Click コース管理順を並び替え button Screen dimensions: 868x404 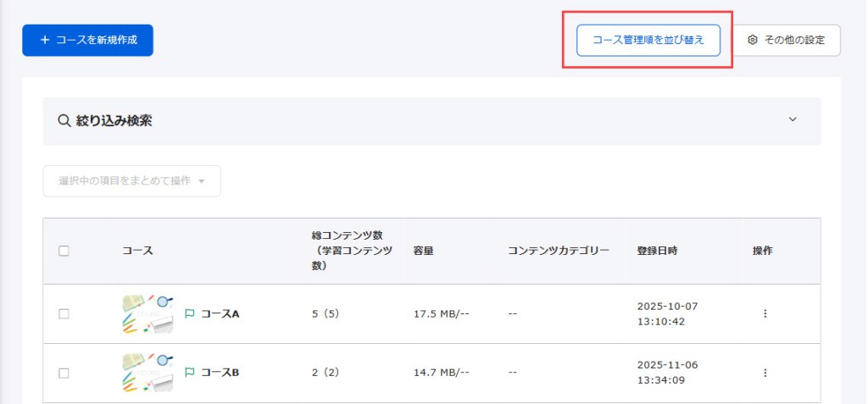pyautogui.click(x=648, y=41)
